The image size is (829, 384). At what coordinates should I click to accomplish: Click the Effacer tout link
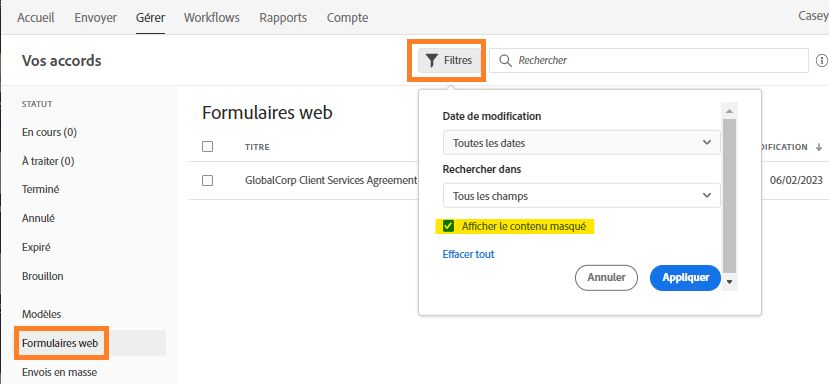click(x=468, y=254)
